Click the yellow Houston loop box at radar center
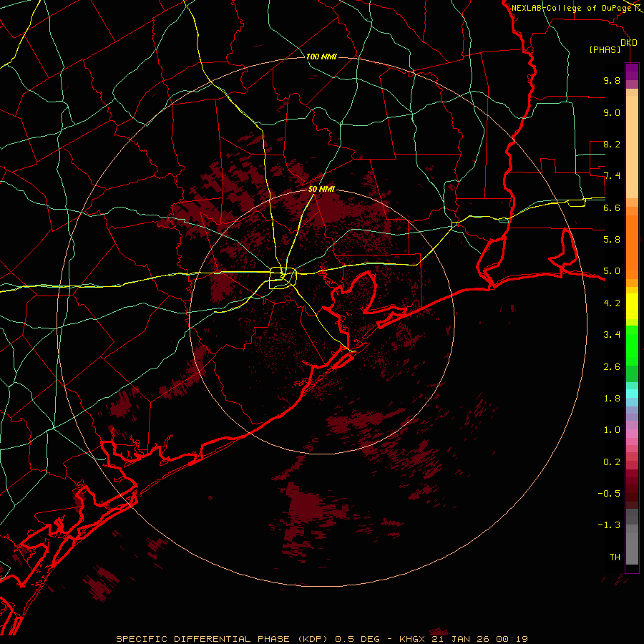644x644 pixels. point(283,278)
